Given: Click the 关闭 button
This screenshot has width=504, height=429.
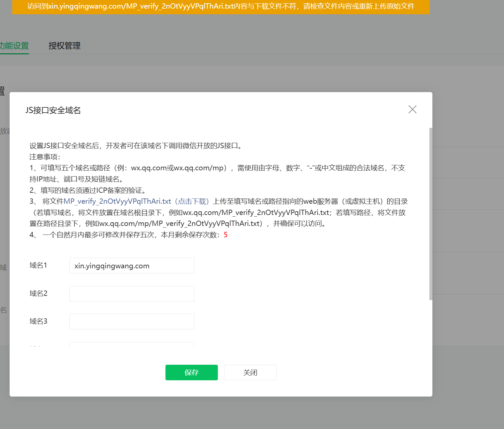Looking at the screenshot, I should coord(250,372).
